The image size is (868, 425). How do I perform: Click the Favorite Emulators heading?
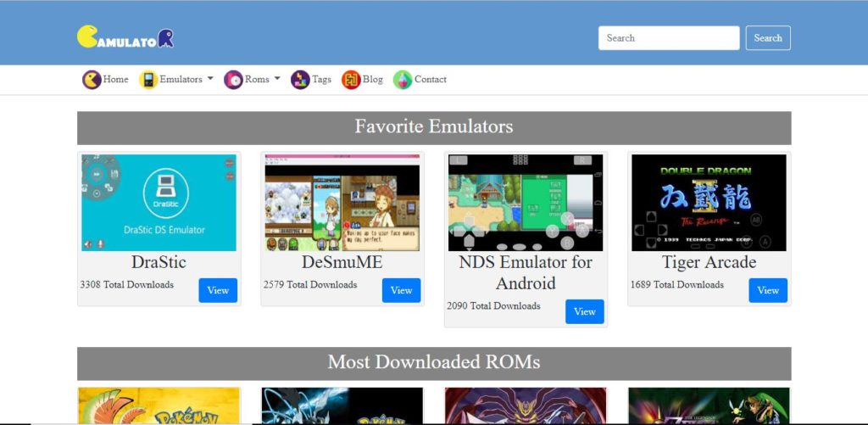tap(434, 127)
